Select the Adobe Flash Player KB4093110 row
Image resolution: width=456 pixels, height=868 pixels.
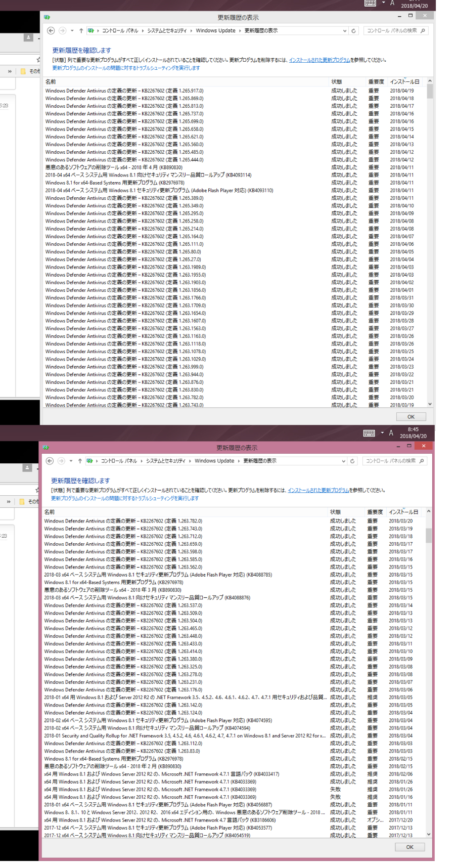[x=235, y=191]
